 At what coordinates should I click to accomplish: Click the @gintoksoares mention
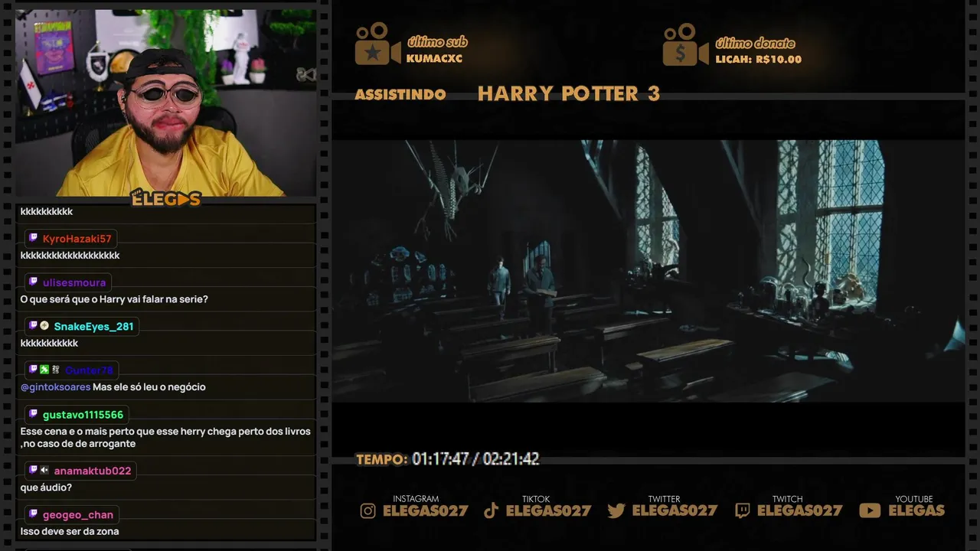pos(55,387)
